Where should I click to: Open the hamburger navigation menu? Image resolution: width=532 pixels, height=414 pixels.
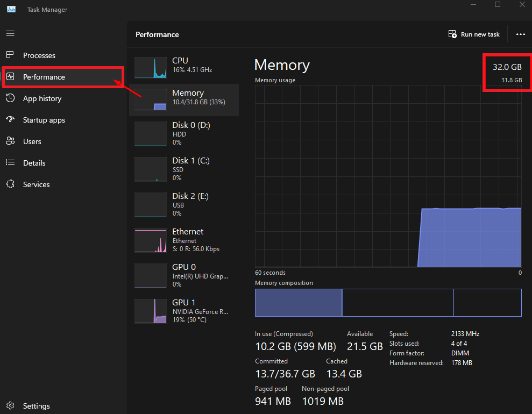10,33
